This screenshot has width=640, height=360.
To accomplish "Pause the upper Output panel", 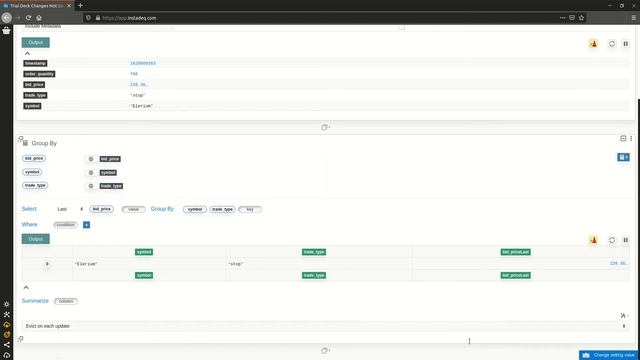I will tap(625, 44).
